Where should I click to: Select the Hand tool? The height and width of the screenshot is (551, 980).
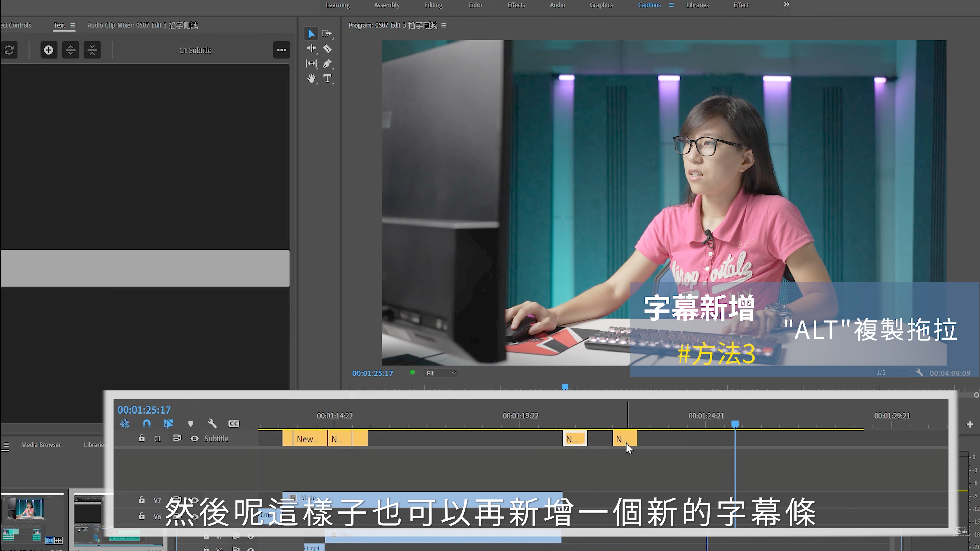click(x=311, y=79)
